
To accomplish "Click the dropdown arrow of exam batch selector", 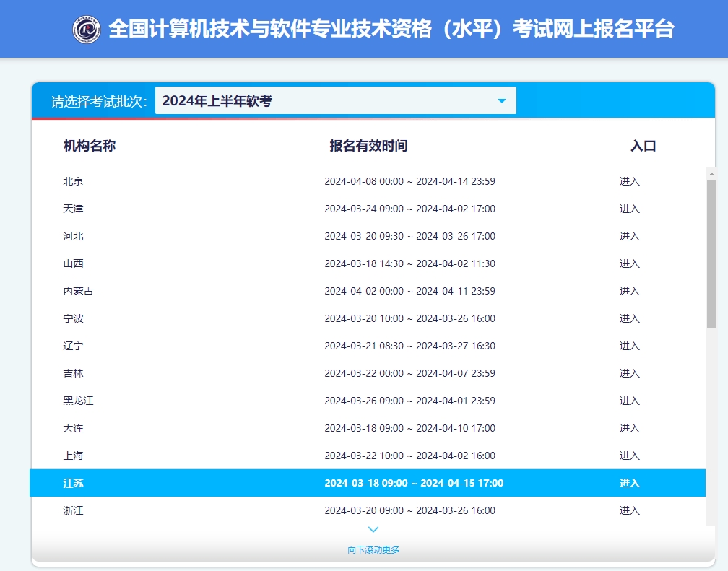I will tap(501, 101).
